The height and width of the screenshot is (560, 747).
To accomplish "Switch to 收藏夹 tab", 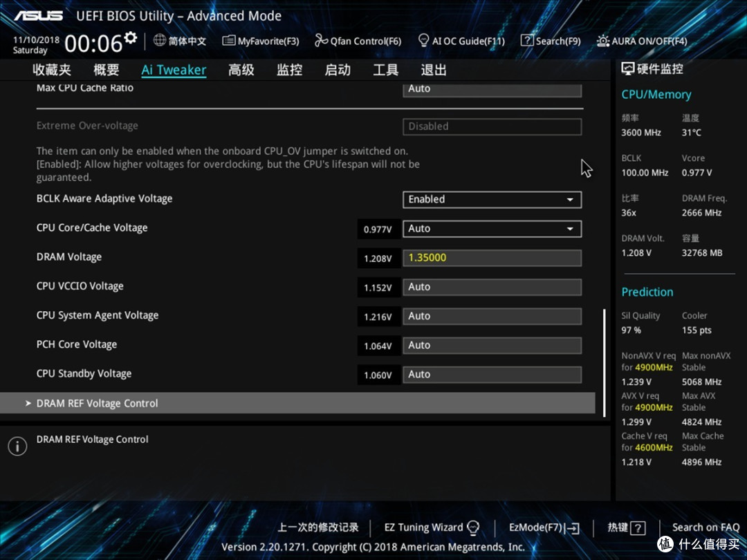I will tap(52, 70).
